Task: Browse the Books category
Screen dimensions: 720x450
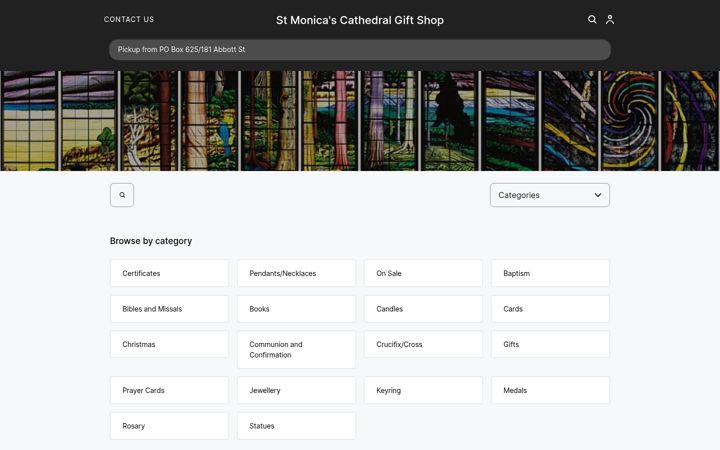Action: tap(296, 309)
